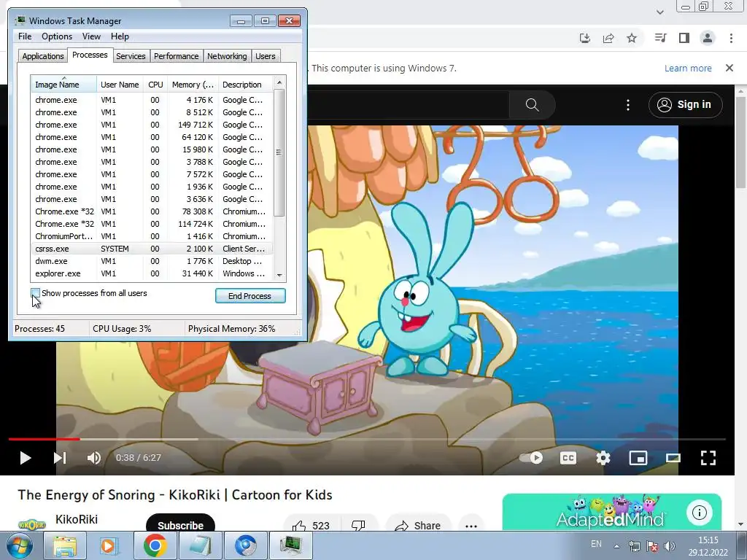The width and height of the screenshot is (747, 560).
Task: Select Chrome.exe *32 row with 114 724 K
Action: (152, 224)
